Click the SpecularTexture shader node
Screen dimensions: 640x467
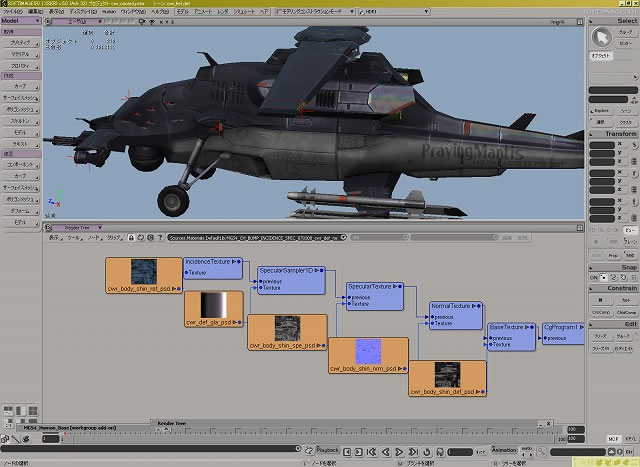pos(374,291)
